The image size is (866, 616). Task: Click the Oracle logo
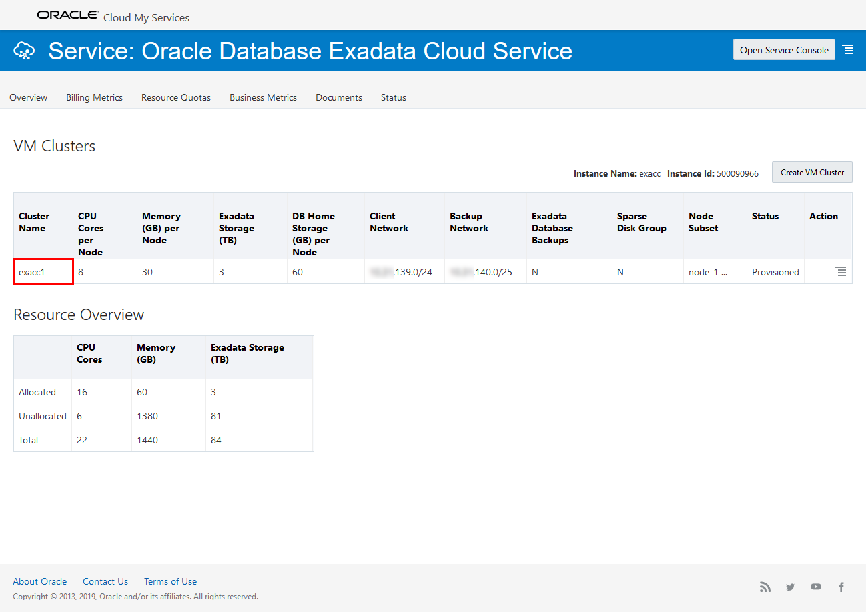(x=68, y=15)
